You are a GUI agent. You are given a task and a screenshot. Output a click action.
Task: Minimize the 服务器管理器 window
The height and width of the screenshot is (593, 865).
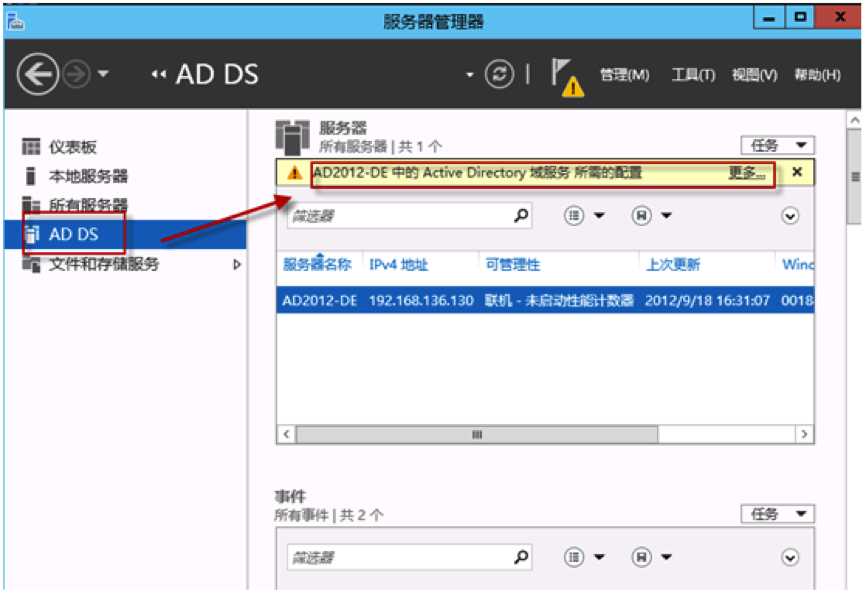pyautogui.click(x=768, y=19)
